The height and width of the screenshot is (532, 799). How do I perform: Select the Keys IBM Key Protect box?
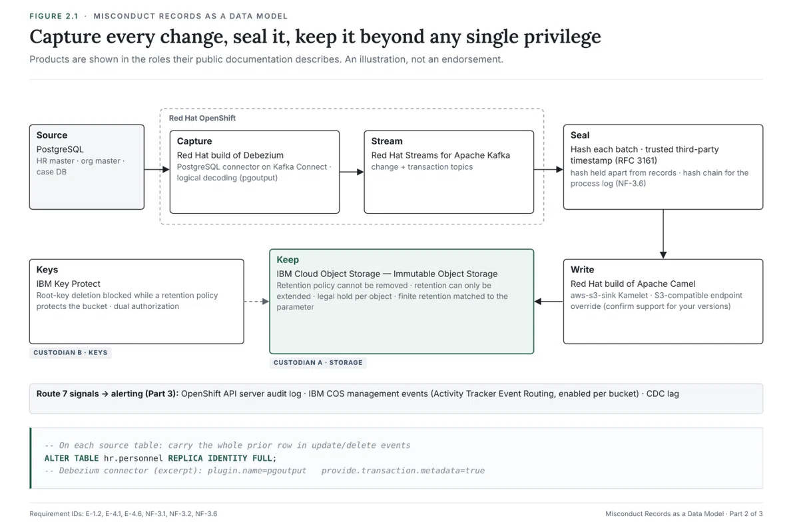[x=136, y=302]
